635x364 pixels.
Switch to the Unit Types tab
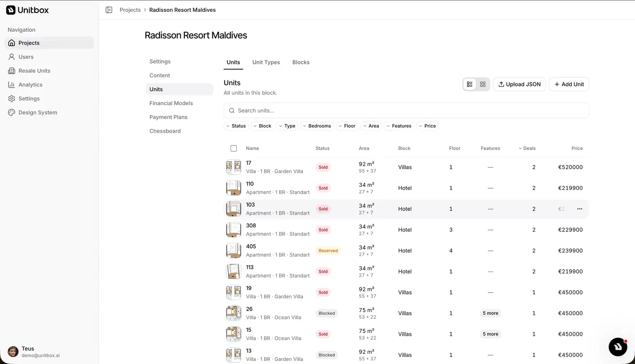pos(266,62)
